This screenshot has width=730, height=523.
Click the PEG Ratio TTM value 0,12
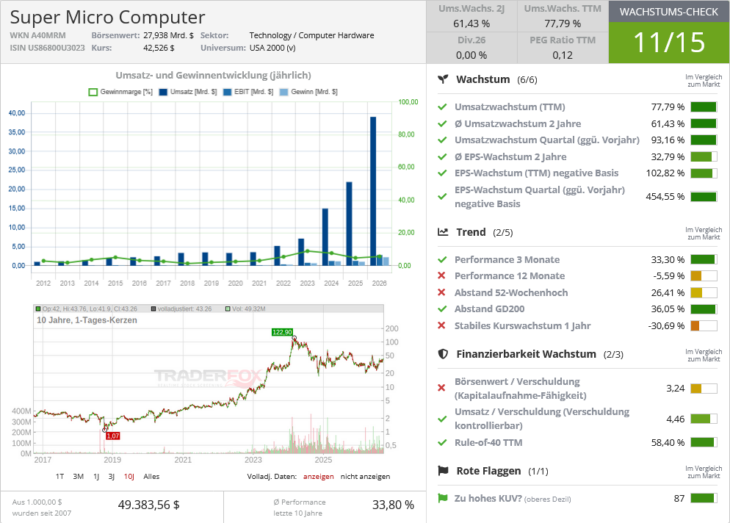(562, 55)
